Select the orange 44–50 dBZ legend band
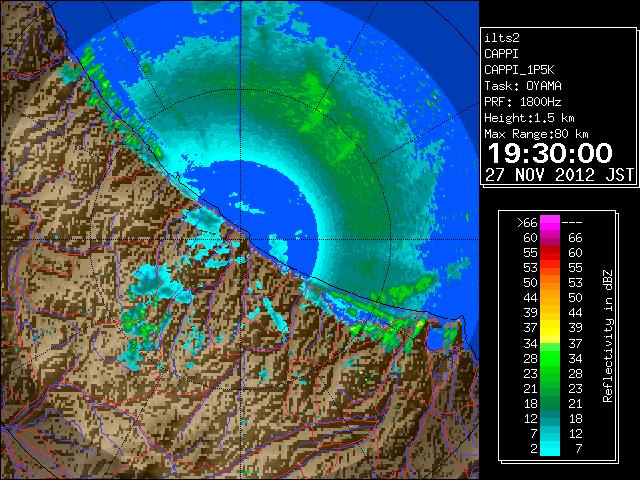Screen dimensions: 640x480 tap(550, 298)
